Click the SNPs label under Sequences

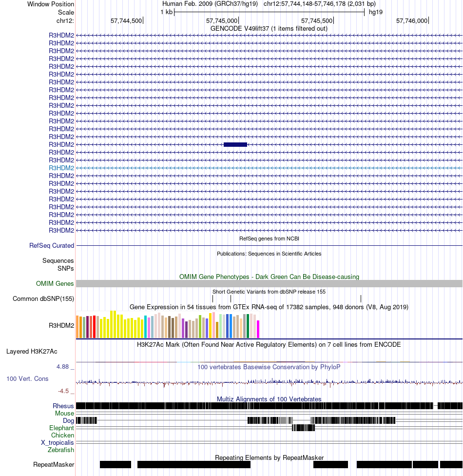click(x=65, y=269)
